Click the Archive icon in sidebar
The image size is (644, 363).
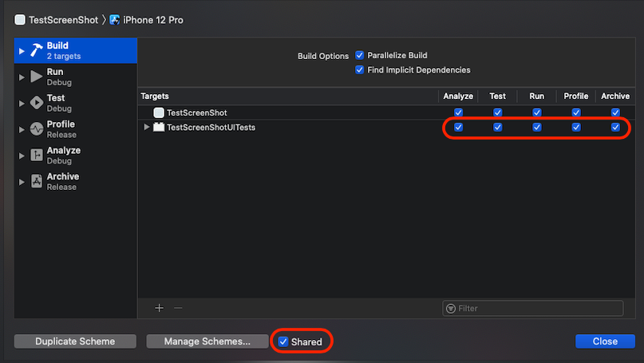[37, 181]
